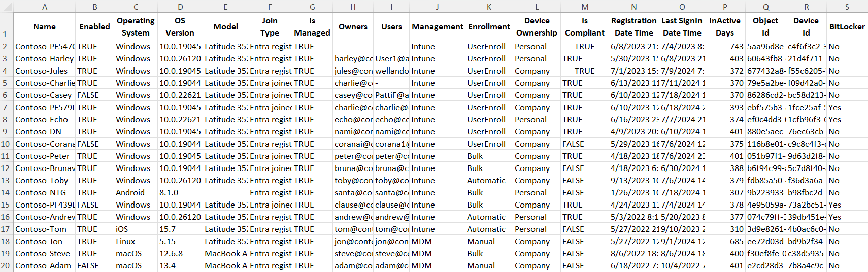Select the Contoso-Adam name cell
The width and height of the screenshot is (868, 272).
(x=45, y=265)
